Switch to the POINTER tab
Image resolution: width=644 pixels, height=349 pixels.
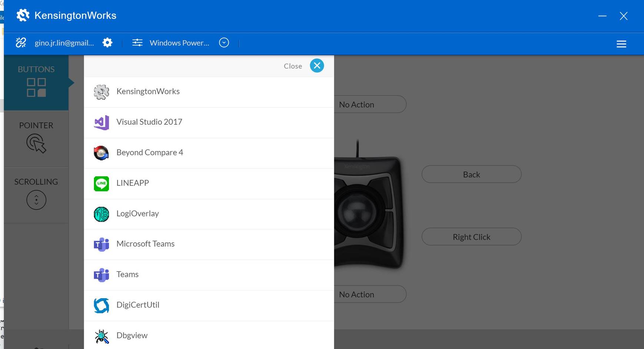pos(36,139)
